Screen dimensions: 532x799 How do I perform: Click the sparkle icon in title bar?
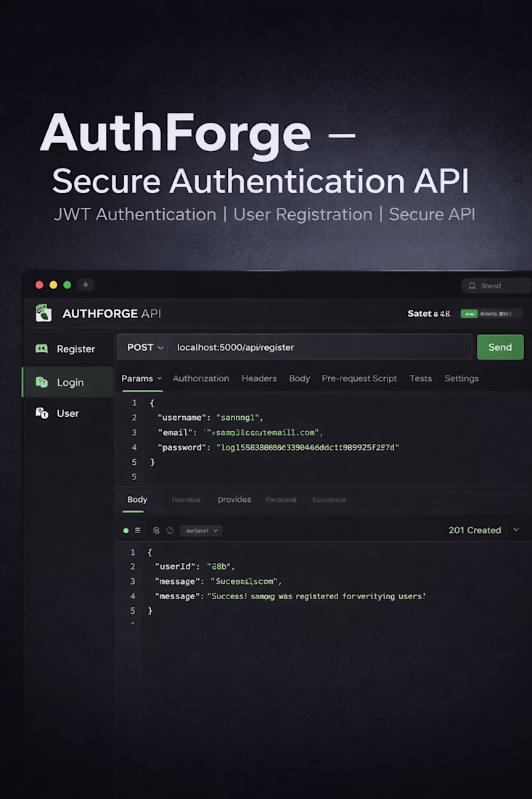(x=85, y=285)
